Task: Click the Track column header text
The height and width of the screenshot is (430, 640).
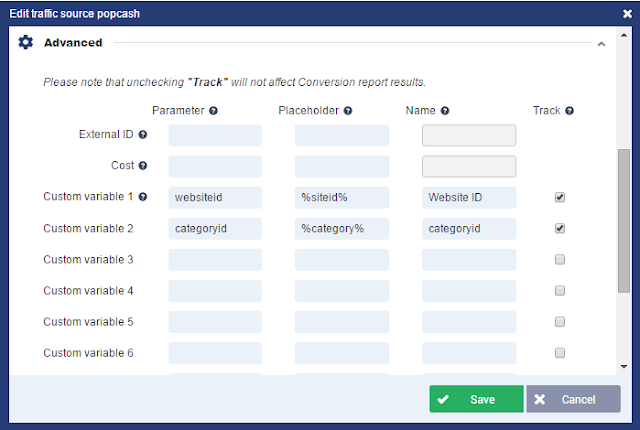Action: pyautogui.click(x=547, y=111)
